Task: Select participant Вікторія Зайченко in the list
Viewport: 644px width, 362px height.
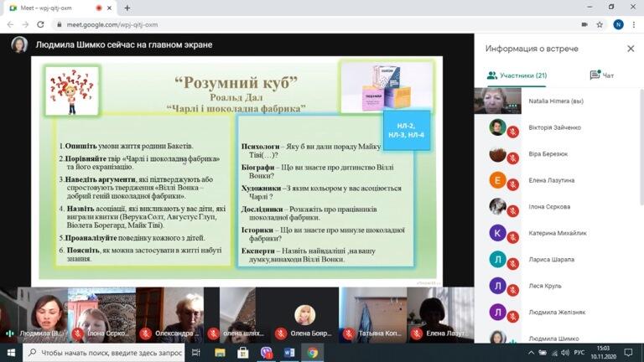Action: click(557, 127)
